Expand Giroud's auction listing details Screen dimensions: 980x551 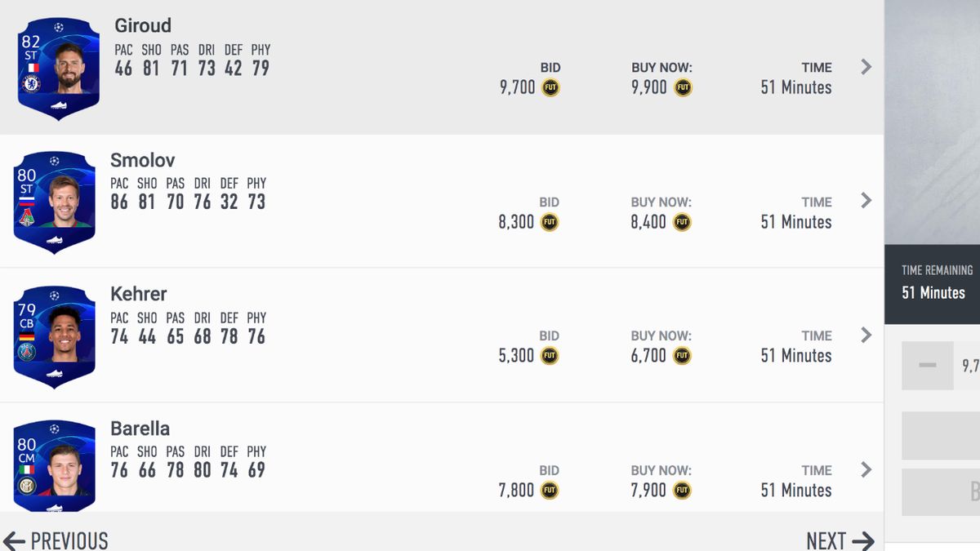tap(865, 67)
